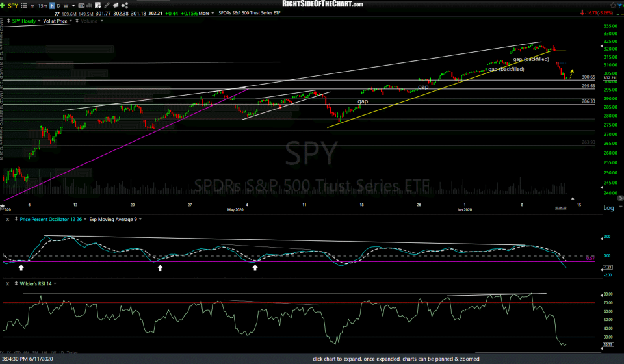Viewport: 624px width, 364px height.
Task: Click the current price tag 302.21
Action: [x=610, y=78]
